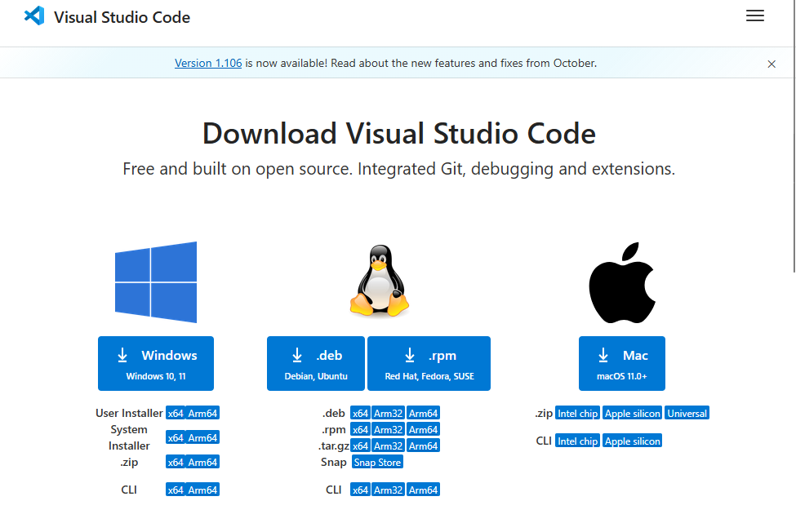Click the Apple logo image
This screenshot has height=532, width=796.
[622, 282]
